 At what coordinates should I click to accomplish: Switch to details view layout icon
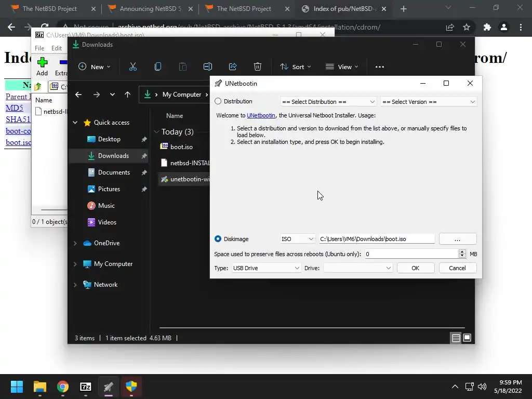pos(456,338)
